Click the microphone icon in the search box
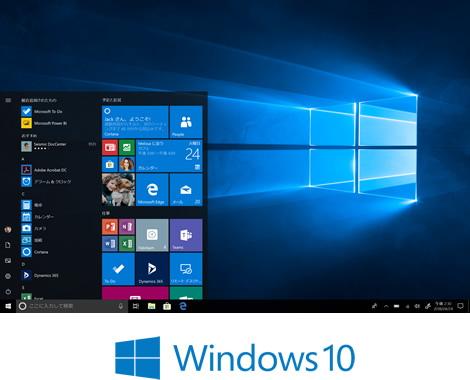 click(x=121, y=306)
